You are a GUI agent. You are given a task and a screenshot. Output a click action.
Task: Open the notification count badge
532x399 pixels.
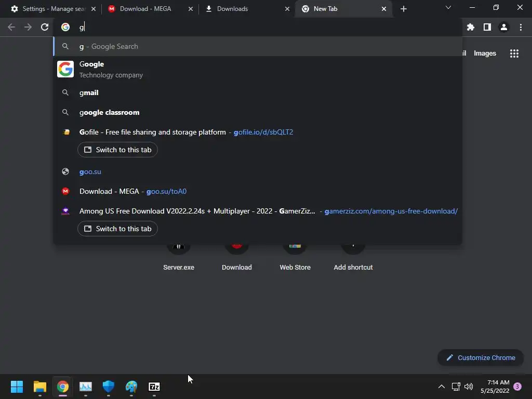tap(517, 387)
